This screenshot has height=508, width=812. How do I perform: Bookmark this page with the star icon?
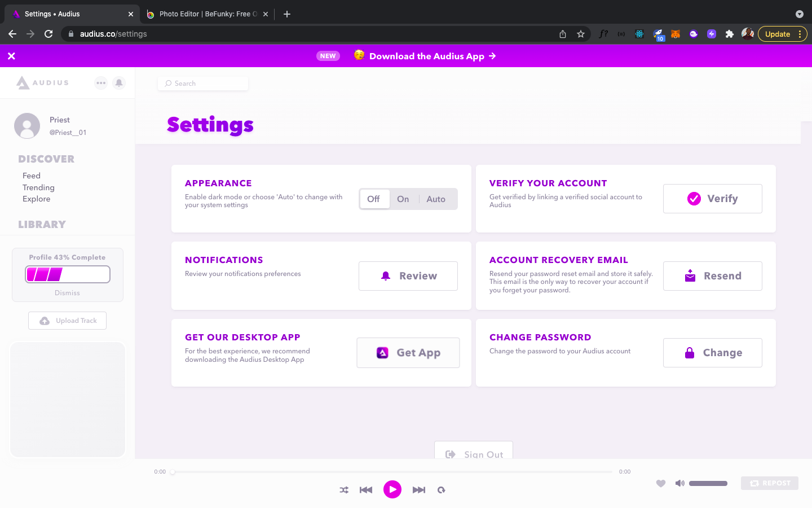tap(581, 34)
